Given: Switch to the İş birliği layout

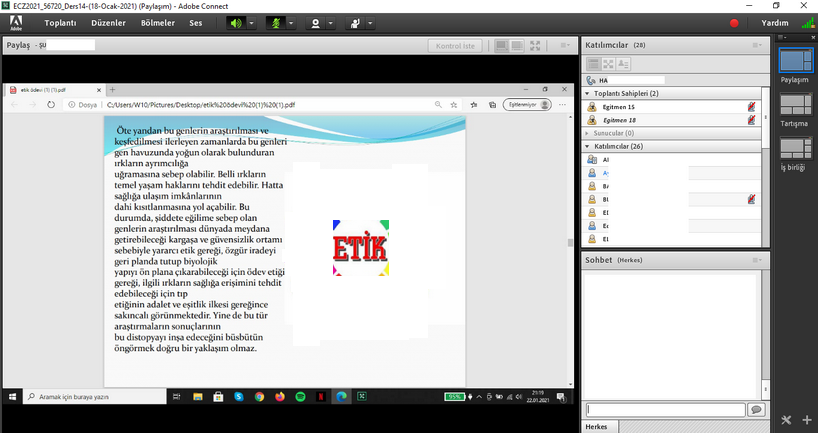Looking at the screenshot, I should 795,149.
